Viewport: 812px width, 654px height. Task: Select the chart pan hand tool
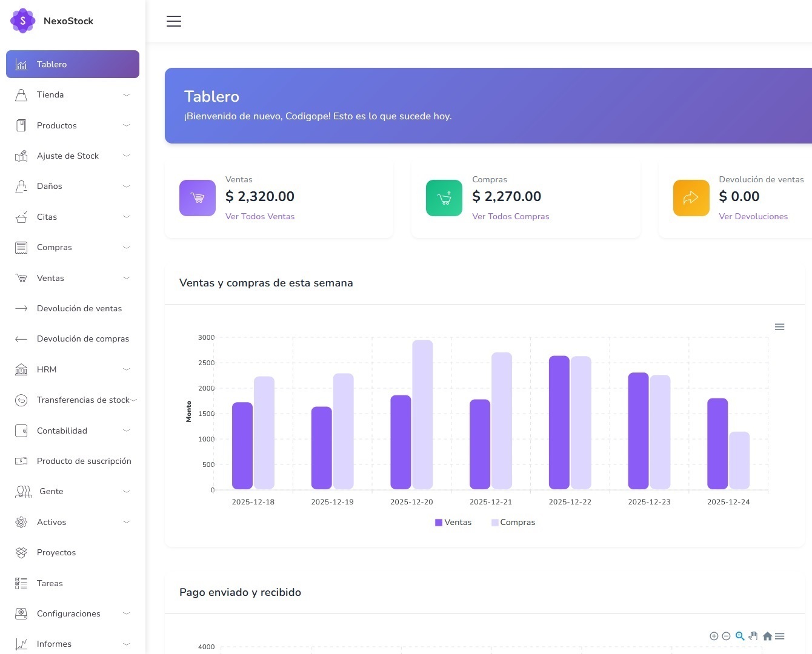click(753, 636)
